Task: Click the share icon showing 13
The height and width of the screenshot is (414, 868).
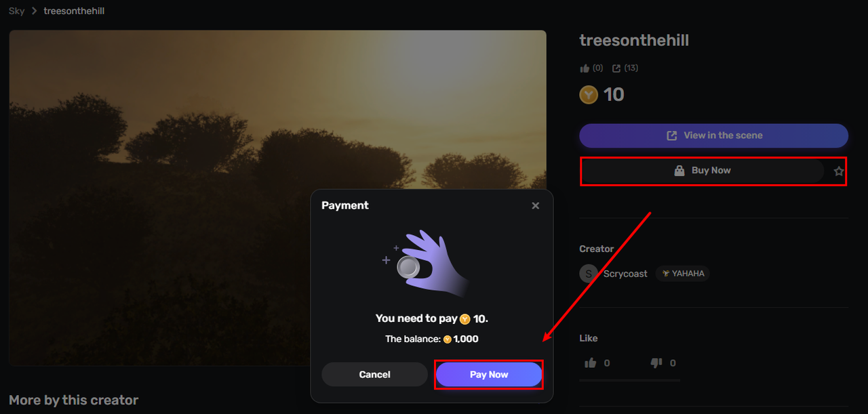Action: tap(616, 68)
